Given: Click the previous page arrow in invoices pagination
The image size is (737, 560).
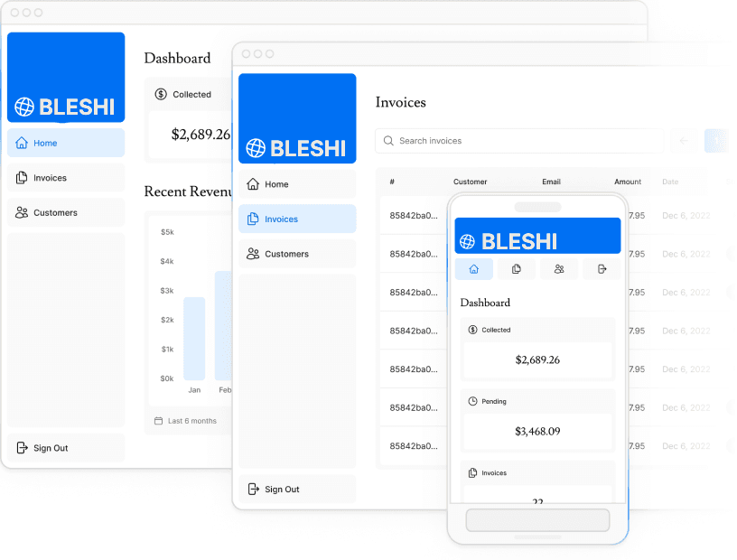Looking at the screenshot, I should click(x=684, y=141).
